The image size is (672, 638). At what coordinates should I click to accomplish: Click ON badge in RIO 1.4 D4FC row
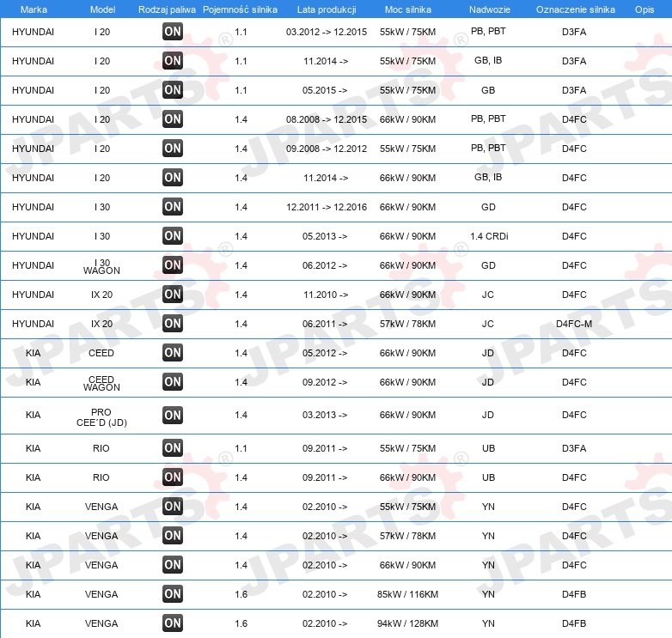pyautogui.click(x=173, y=477)
